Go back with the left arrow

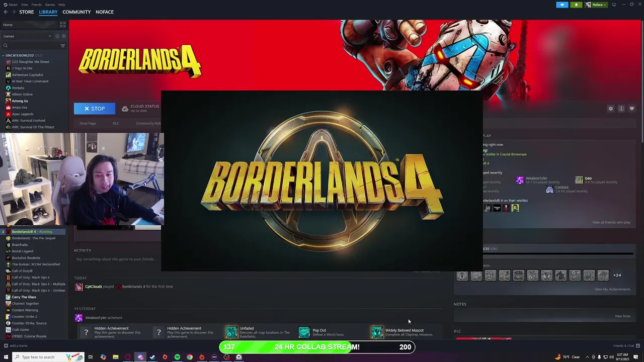pyautogui.click(x=6, y=12)
